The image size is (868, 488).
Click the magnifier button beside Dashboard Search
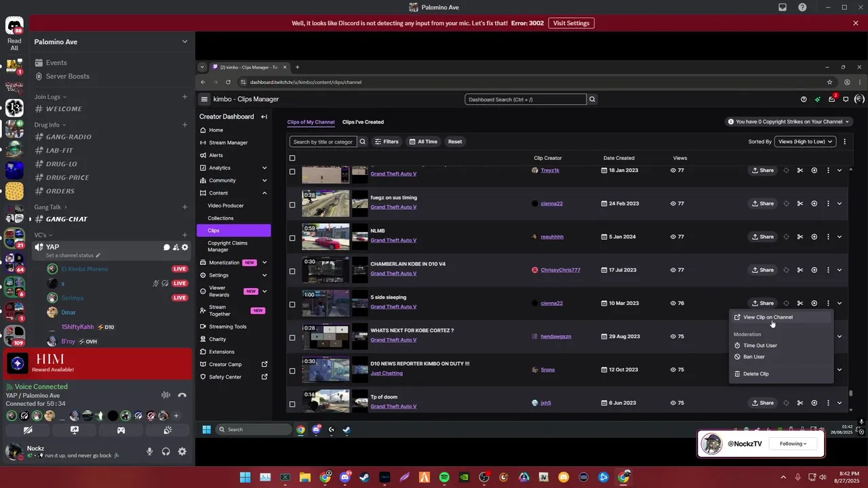[592, 99]
